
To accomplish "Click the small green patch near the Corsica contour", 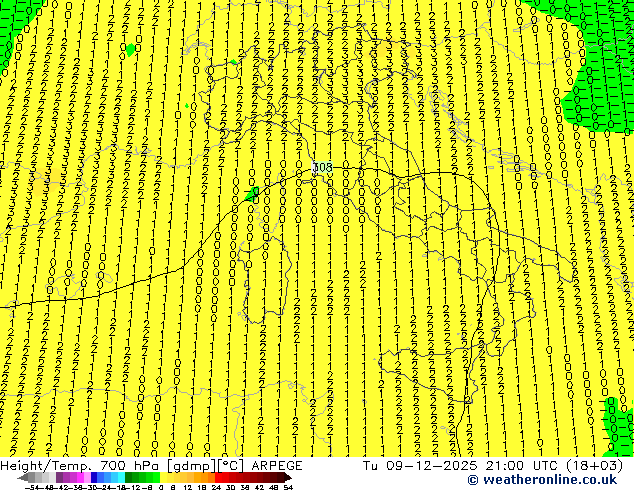I will (x=252, y=193).
